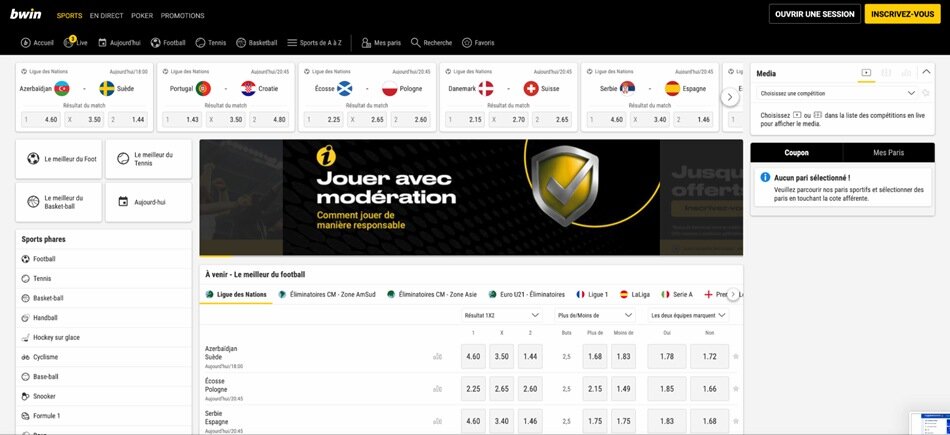Favorite the Azerbaïdjan–Suède match with the star
The height and width of the screenshot is (435, 950).
736,356
